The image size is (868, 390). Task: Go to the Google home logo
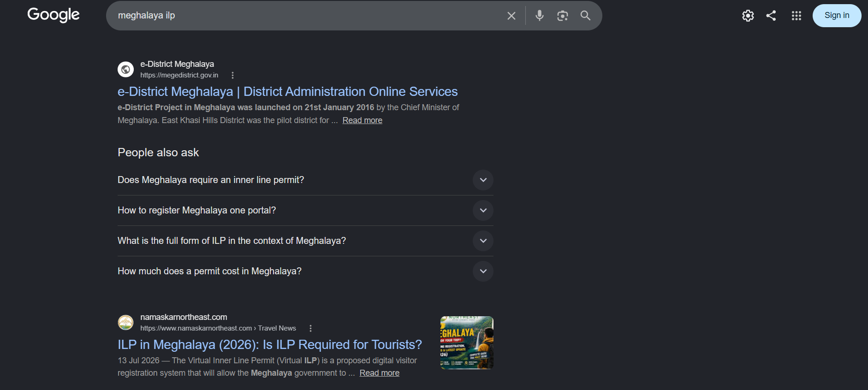tap(54, 15)
